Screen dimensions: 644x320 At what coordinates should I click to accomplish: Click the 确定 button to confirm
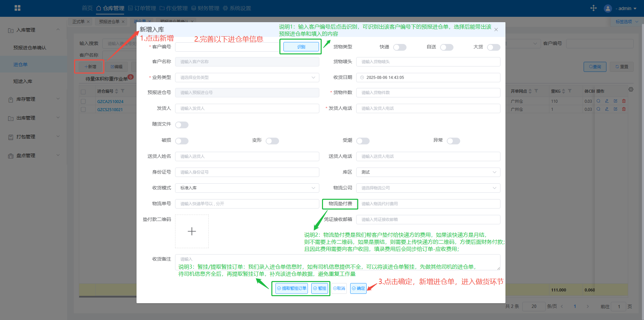tap(358, 288)
